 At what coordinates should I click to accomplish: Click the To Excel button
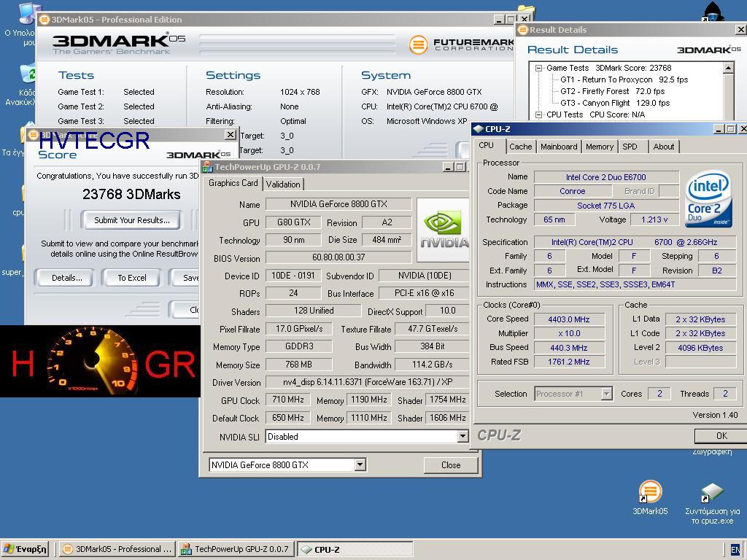click(131, 278)
